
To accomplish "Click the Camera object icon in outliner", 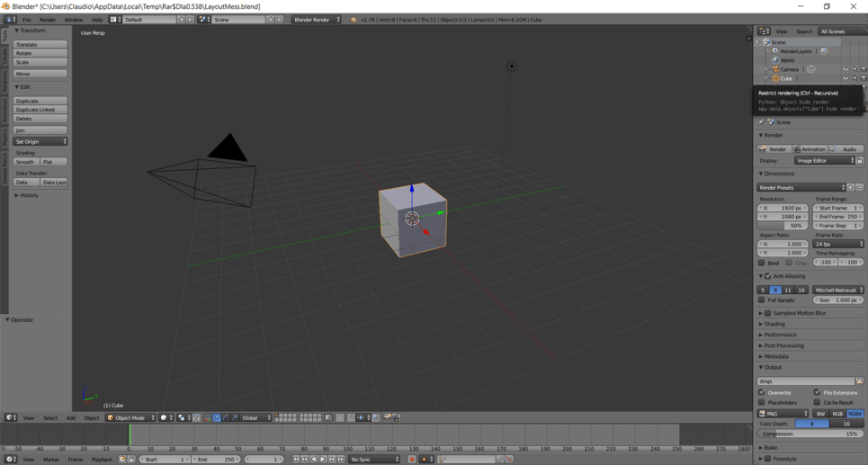I will pyautogui.click(x=775, y=69).
